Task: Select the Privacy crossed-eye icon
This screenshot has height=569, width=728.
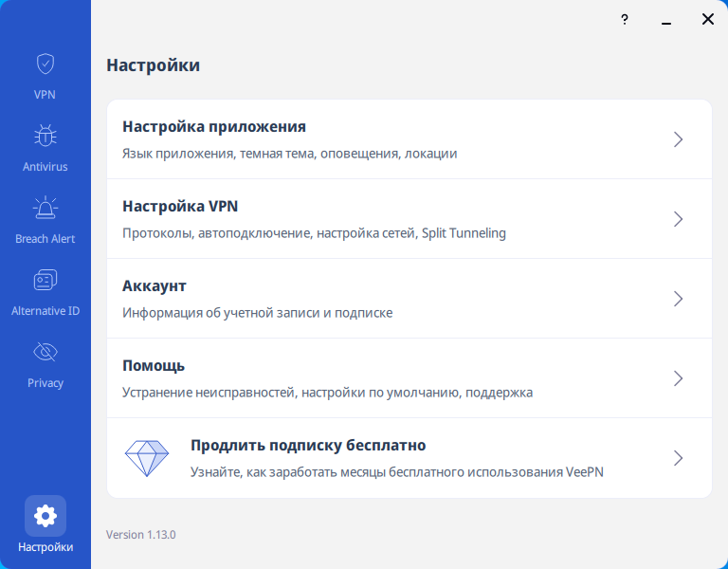Action: 45,353
